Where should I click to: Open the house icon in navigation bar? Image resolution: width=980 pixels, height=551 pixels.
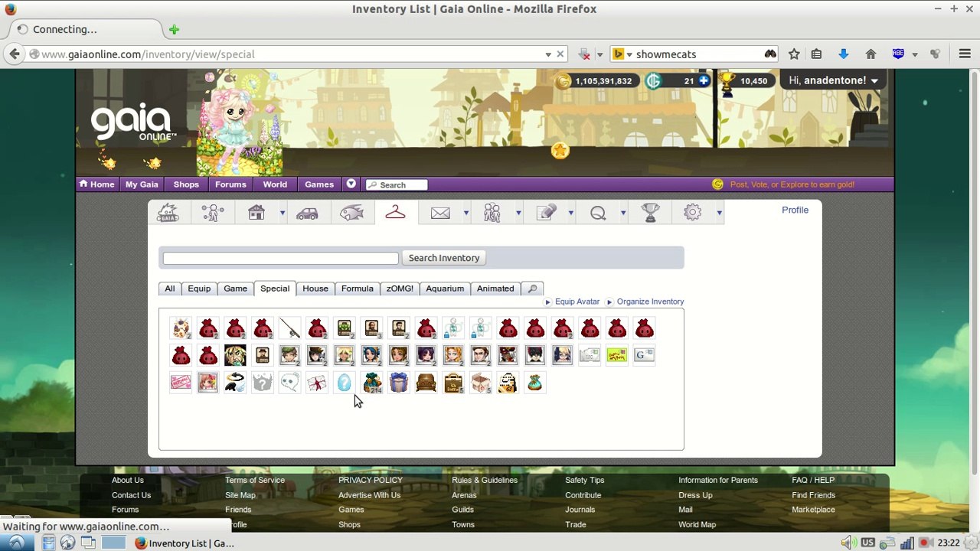pos(256,213)
